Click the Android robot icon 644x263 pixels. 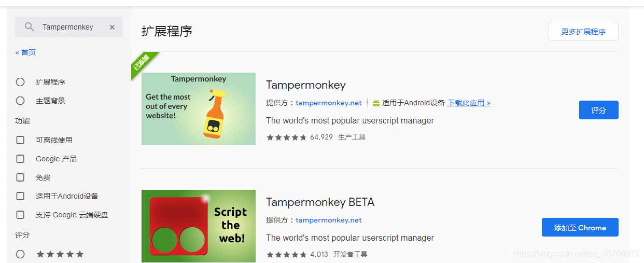376,103
